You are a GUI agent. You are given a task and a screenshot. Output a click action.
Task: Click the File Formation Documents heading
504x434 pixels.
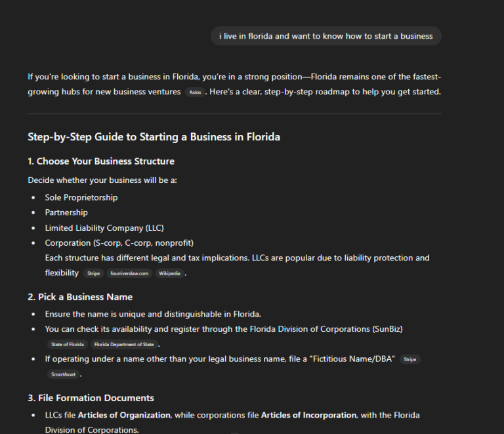[91, 398]
